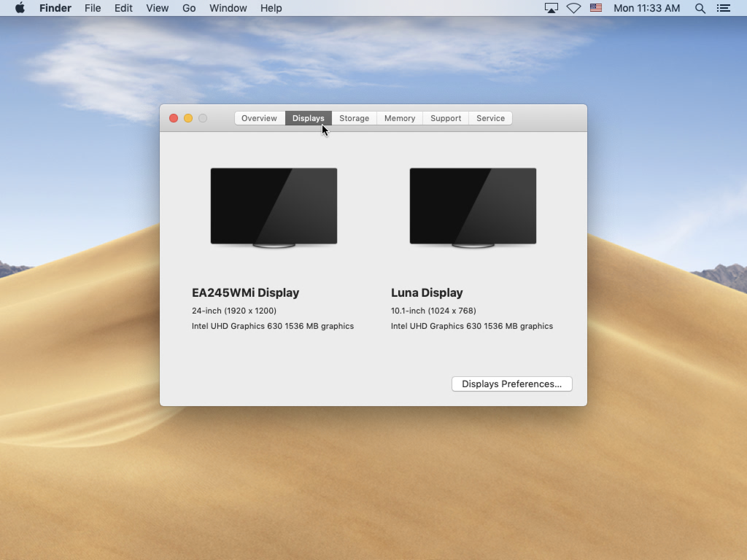Click Displays Preferences... button

512,384
